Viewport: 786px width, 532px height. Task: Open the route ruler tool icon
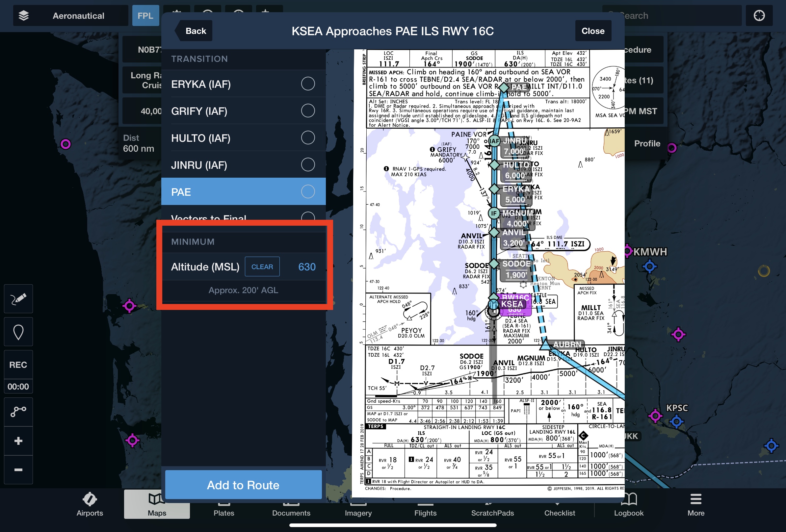point(18,411)
